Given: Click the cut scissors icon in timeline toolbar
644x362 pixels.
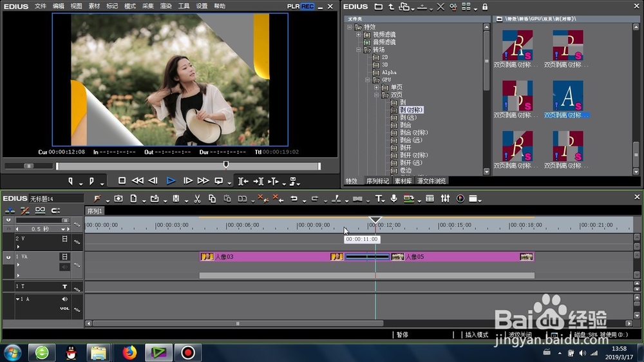Looking at the screenshot, I should [197, 199].
